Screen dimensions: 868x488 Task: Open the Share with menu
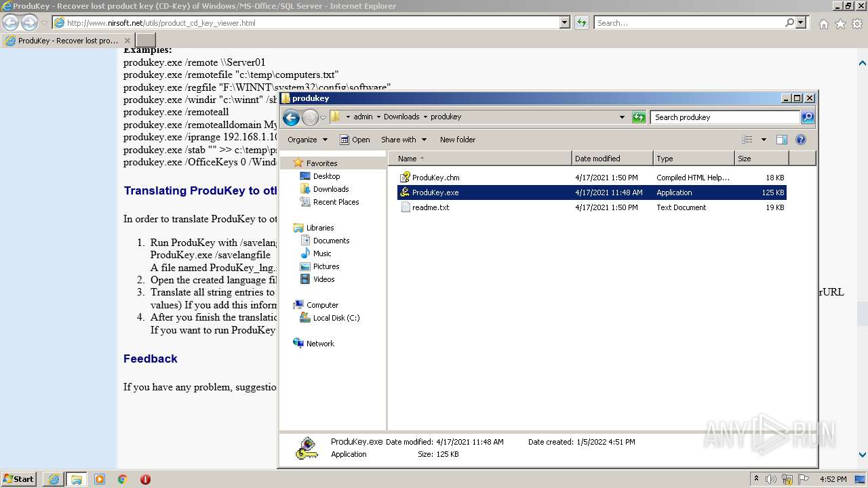point(403,140)
